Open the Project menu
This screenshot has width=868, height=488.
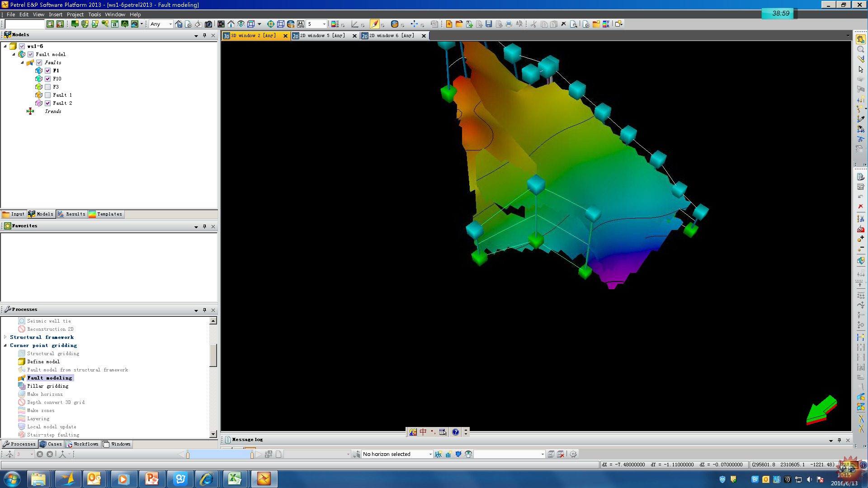pyautogui.click(x=75, y=14)
